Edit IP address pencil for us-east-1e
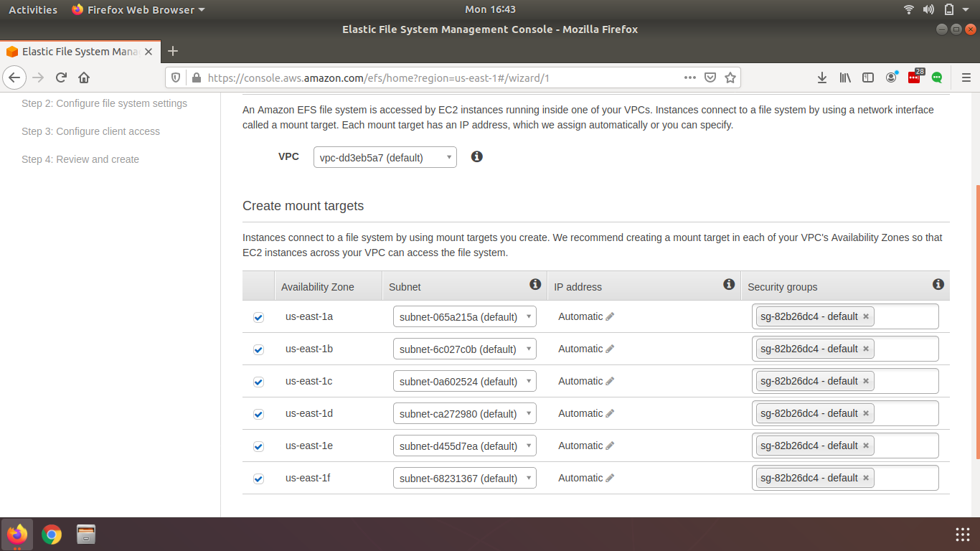Image resolution: width=980 pixels, height=551 pixels. pyautogui.click(x=610, y=446)
